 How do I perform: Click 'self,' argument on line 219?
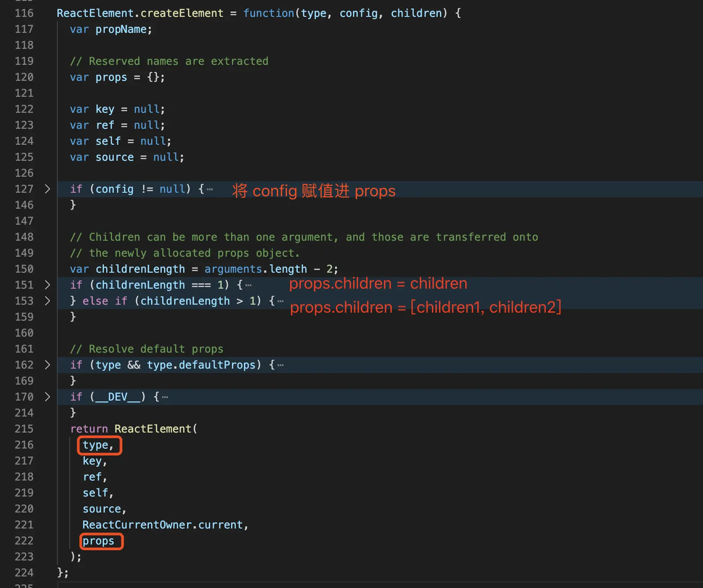point(98,493)
